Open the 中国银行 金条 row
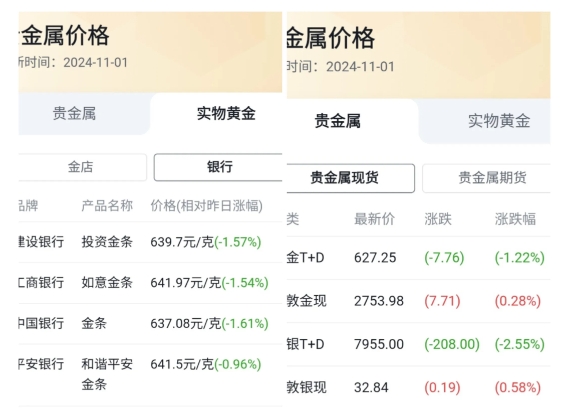Viewport: 573px width, 419px height. (150, 324)
